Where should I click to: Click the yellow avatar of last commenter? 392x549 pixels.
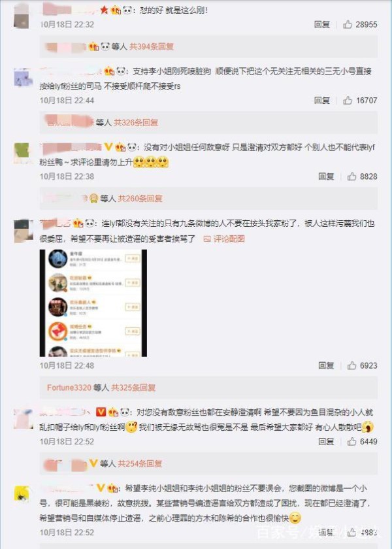click(22, 494)
